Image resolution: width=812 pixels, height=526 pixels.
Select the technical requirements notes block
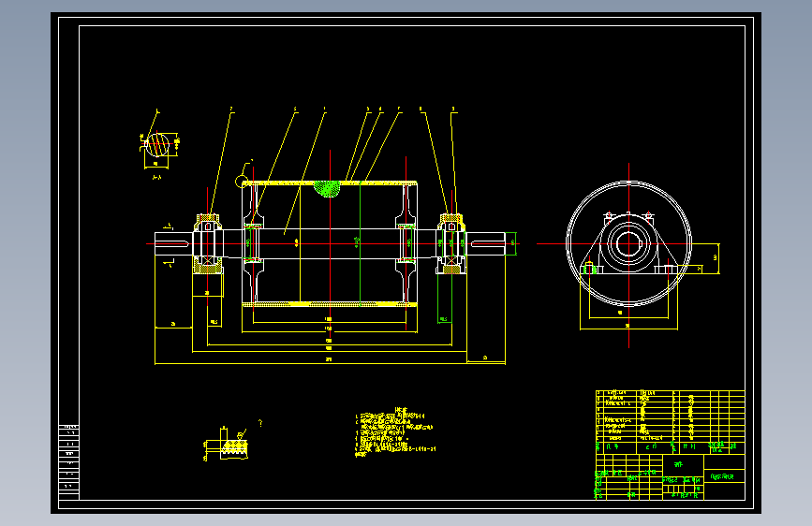(394, 432)
